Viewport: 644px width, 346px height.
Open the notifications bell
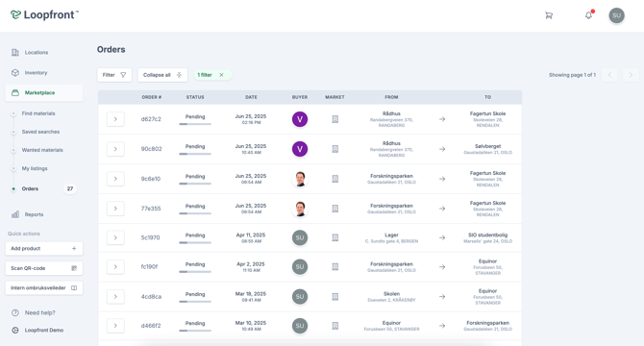[589, 15]
